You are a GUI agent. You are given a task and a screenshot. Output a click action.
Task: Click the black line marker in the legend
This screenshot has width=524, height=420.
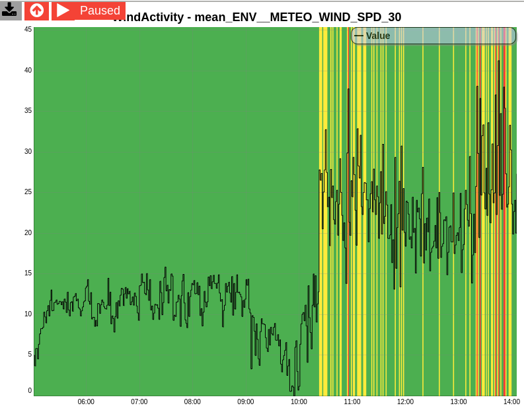(359, 36)
